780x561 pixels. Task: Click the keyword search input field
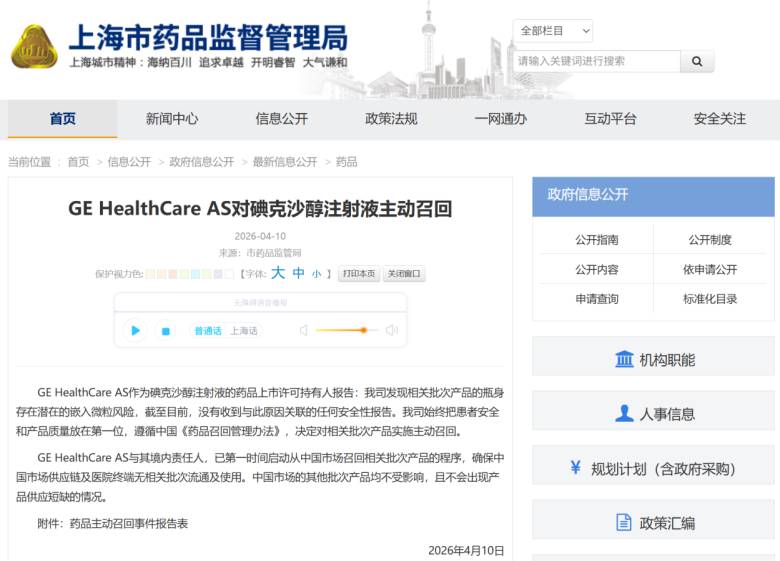[x=596, y=62]
